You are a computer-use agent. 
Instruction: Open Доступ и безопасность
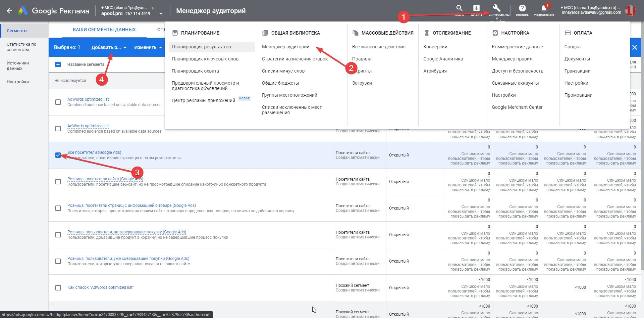(x=518, y=71)
